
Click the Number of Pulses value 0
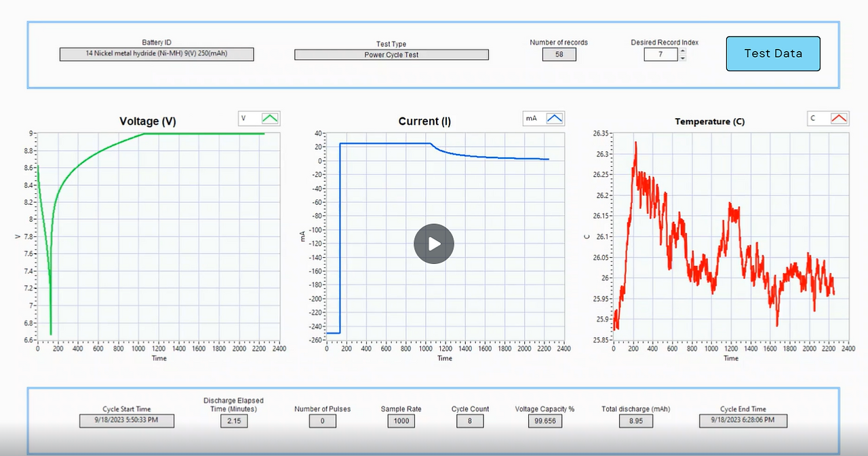(x=322, y=421)
